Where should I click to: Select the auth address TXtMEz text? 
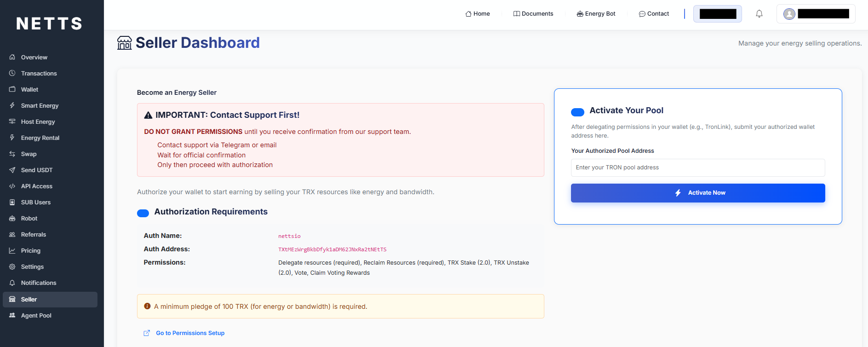pos(332,249)
